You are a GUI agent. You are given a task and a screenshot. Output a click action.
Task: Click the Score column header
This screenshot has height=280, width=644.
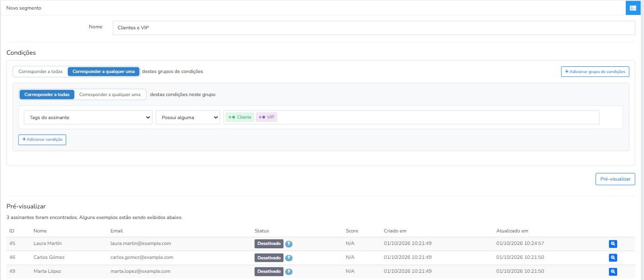point(352,231)
